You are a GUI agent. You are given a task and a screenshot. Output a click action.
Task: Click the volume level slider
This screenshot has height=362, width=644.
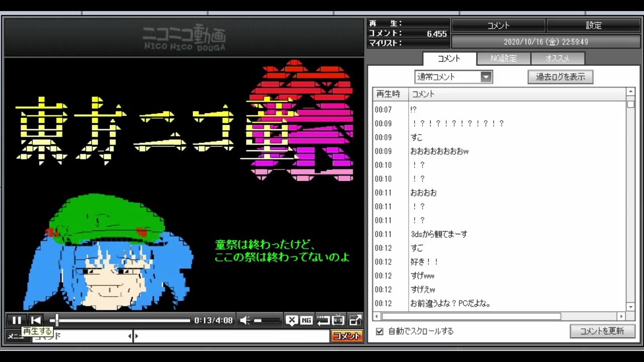[266, 320]
